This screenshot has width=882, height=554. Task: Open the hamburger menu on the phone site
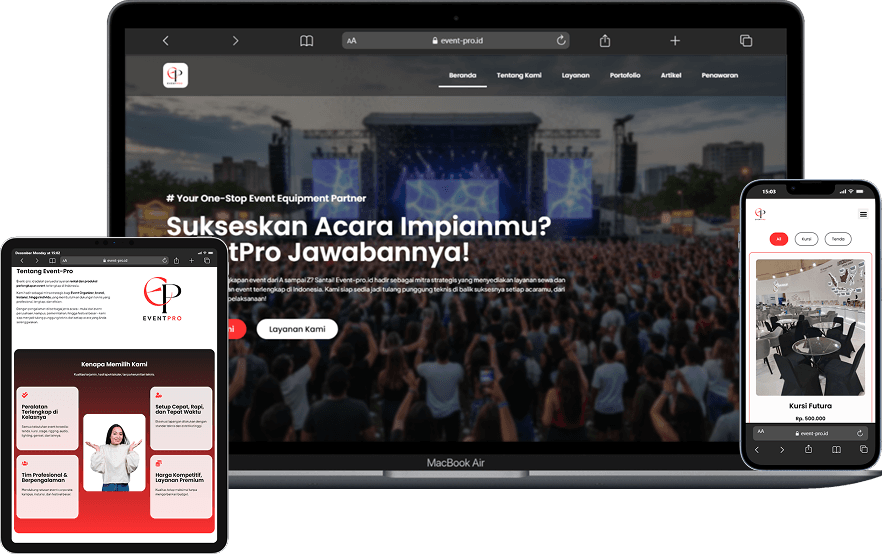[863, 214]
